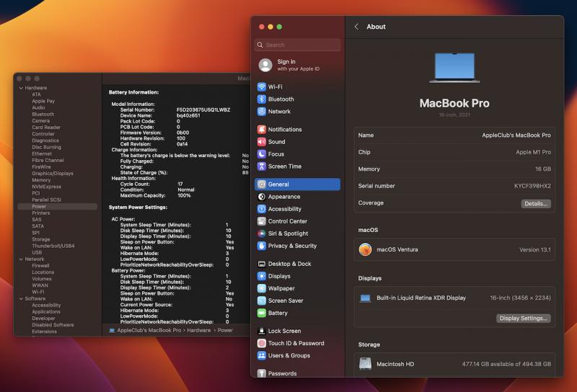Go back using the About back chevron
Viewport: 577px width, 392px height.
pyautogui.click(x=356, y=27)
